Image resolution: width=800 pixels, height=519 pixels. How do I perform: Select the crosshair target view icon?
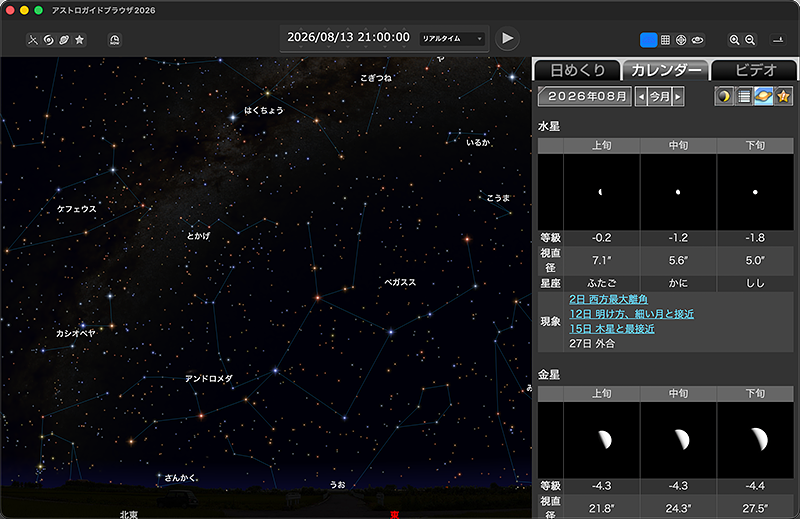[681, 40]
